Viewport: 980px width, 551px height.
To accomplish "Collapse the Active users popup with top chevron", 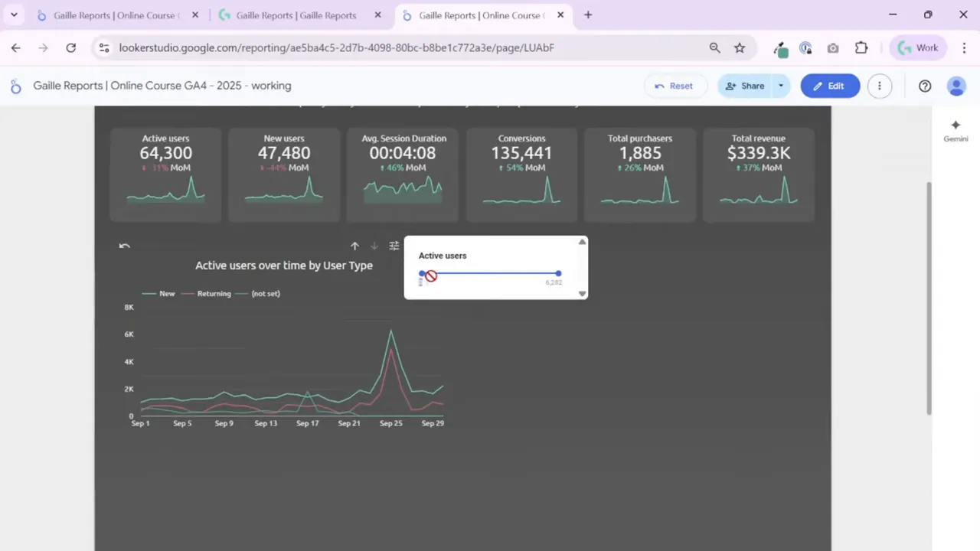I will (582, 242).
